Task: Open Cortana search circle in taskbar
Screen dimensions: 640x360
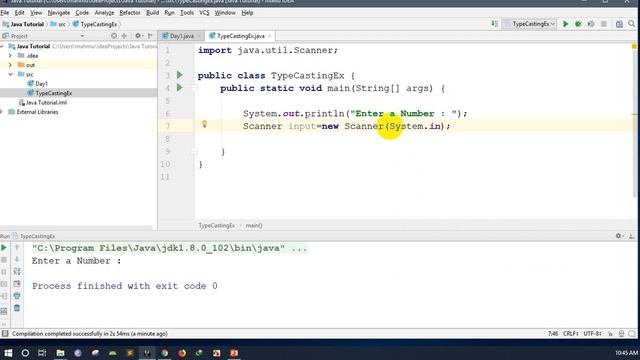Action: click(25, 353)
